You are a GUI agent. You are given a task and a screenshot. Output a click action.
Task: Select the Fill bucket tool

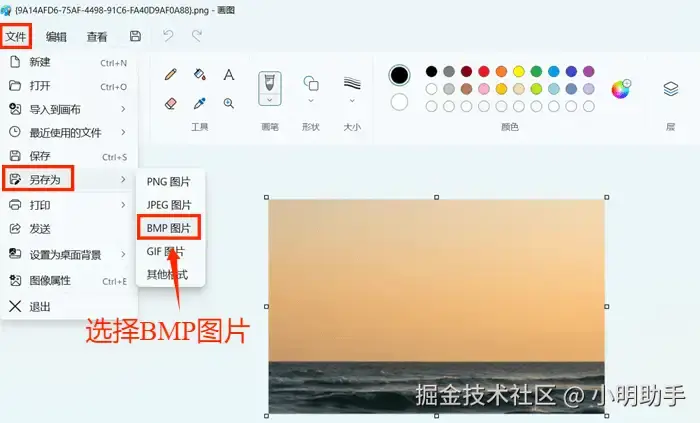tap(200, 74)
